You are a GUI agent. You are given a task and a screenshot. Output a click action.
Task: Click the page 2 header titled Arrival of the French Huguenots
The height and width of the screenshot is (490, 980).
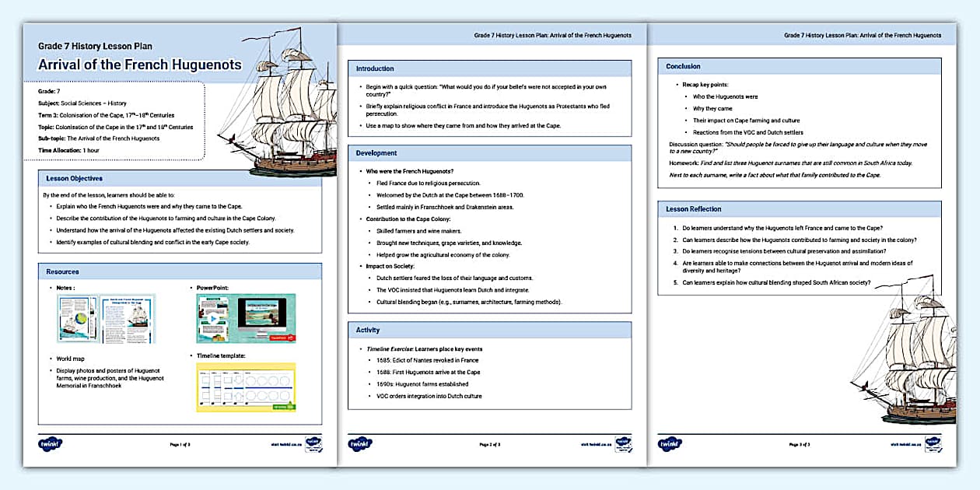(551, 35)
